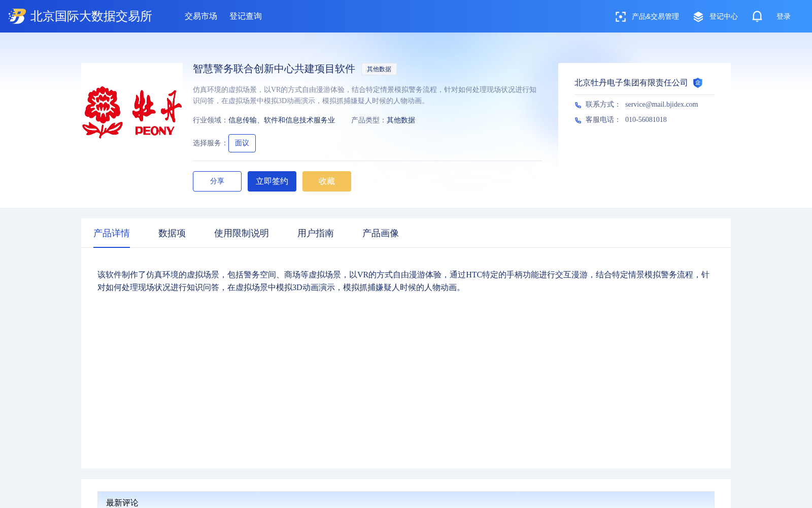Select the 面议 service option
Viewport: 812px width, 508px height.
click(242, 143)
